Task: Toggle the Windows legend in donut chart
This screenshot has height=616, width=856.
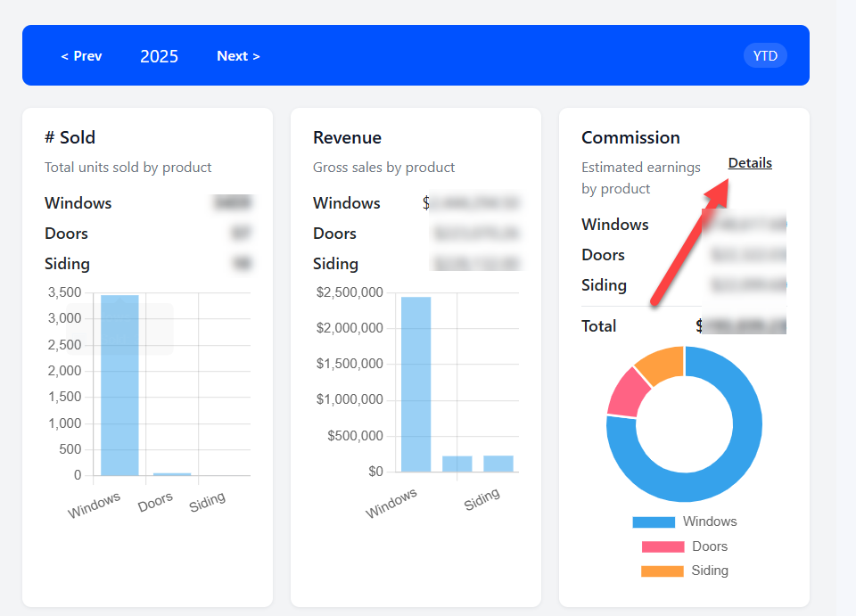Action: pos(685,522)
